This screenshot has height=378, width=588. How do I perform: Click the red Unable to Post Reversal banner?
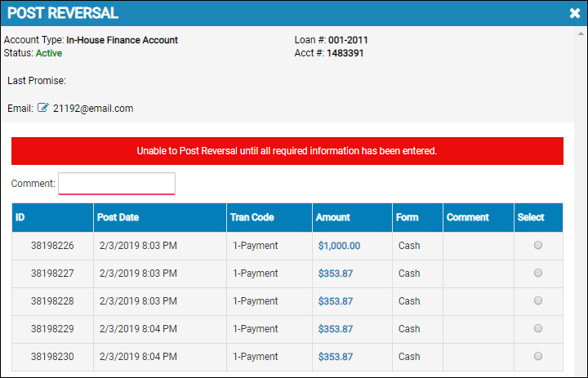coord(287,151)
